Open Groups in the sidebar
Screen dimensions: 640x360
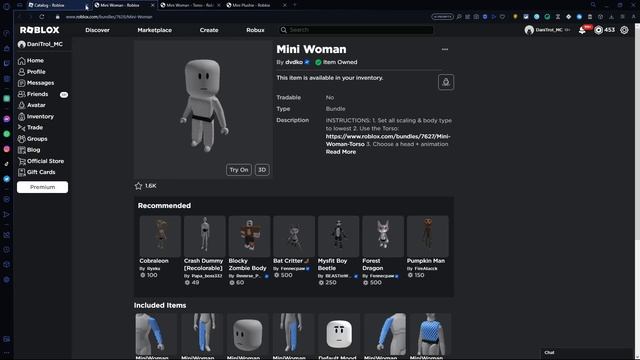tap(32, 139)
